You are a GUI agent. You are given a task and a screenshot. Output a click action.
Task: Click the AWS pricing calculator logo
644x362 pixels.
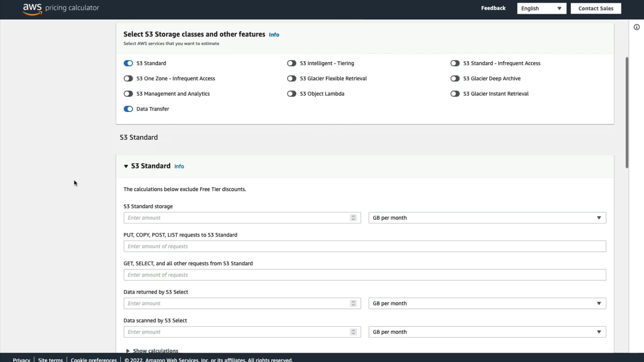pyautogui.click(x=61, y=8)
